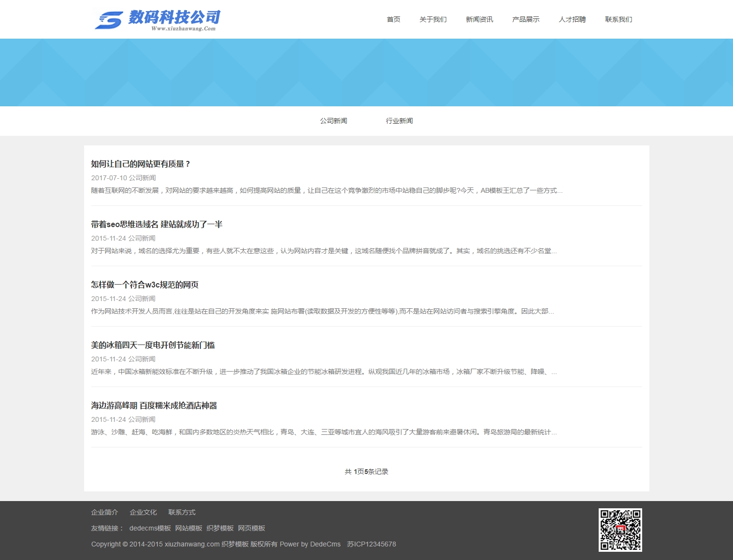Screen dimensions: 733x560
Task: Open 新闻资讯 in the top navigation
Action: tap(479, 19)
